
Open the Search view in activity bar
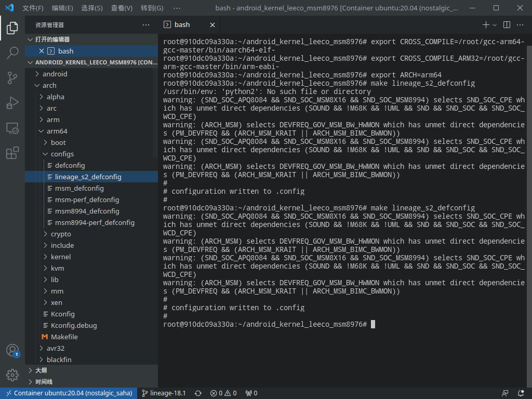pos(12,52)
